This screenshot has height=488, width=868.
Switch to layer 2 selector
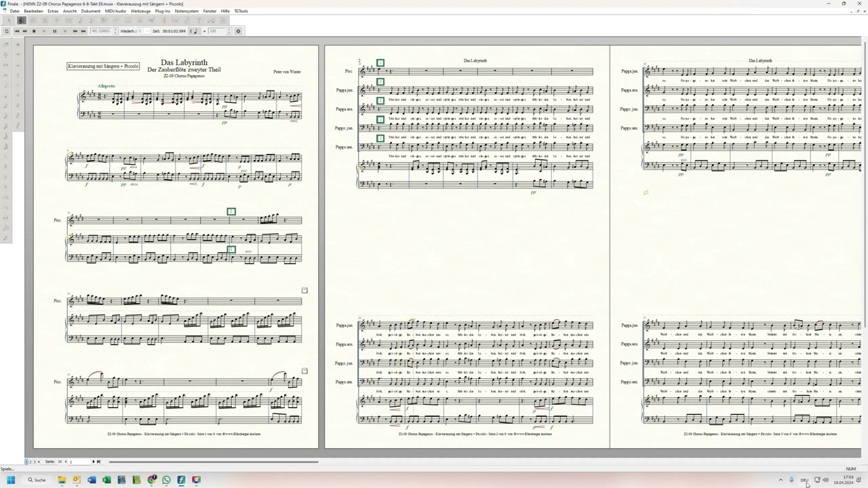tap(31, 462)
